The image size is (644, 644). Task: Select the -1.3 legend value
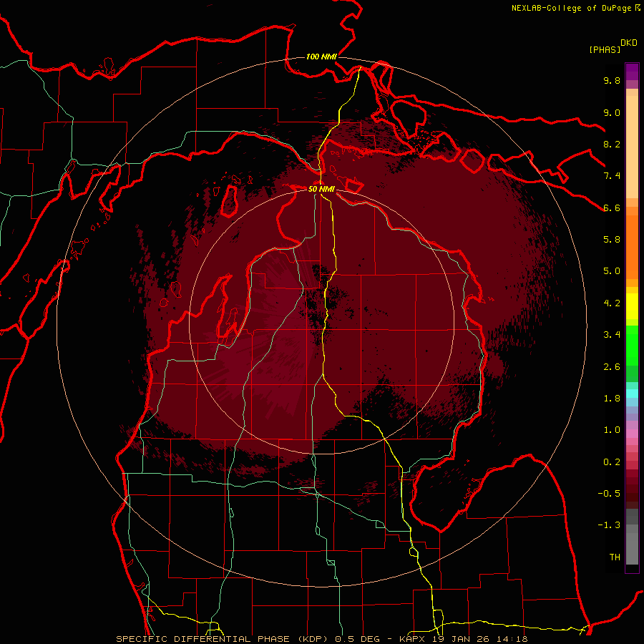[x=609, y=525]
